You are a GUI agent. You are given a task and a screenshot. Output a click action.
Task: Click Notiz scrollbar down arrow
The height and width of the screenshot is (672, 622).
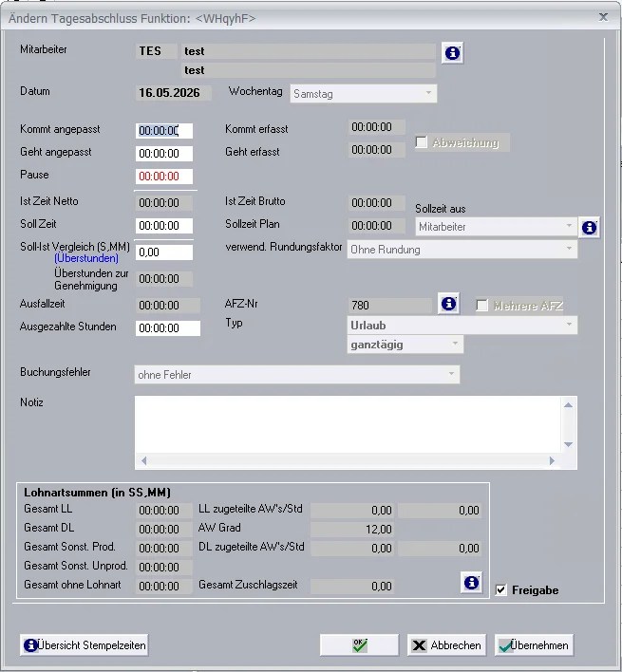click(569, 444)
